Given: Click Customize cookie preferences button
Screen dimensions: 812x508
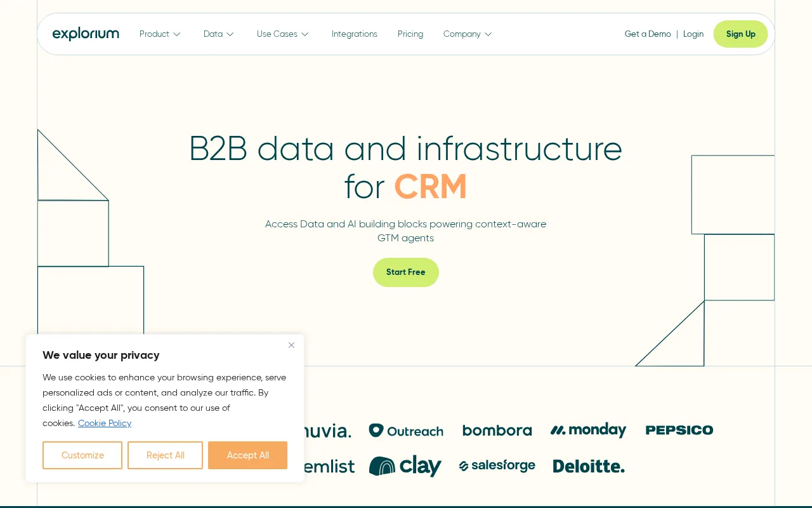Looking at the screenshot, I should pyautogui.click(x=82, y=455).
